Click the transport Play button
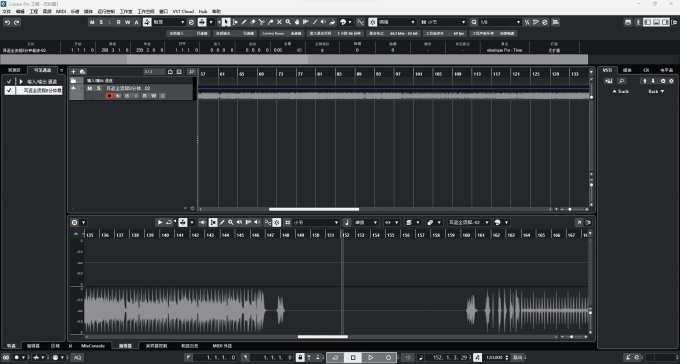Image resolution: width=680 pixels, height=364 pixels. click(371, 357)
